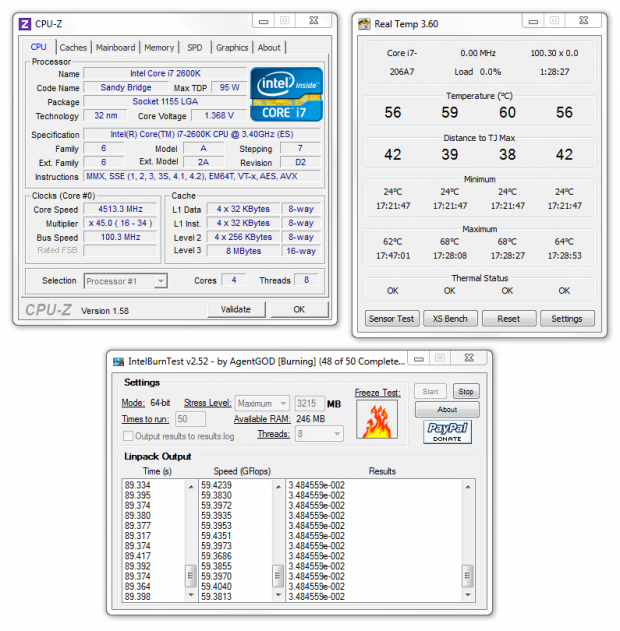
Task: Click the Available RAM label
Action: [x=262, y=419]
